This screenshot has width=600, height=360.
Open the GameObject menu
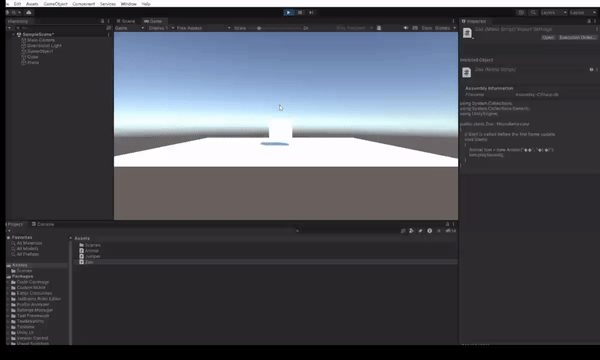click(x=55, y=4)
